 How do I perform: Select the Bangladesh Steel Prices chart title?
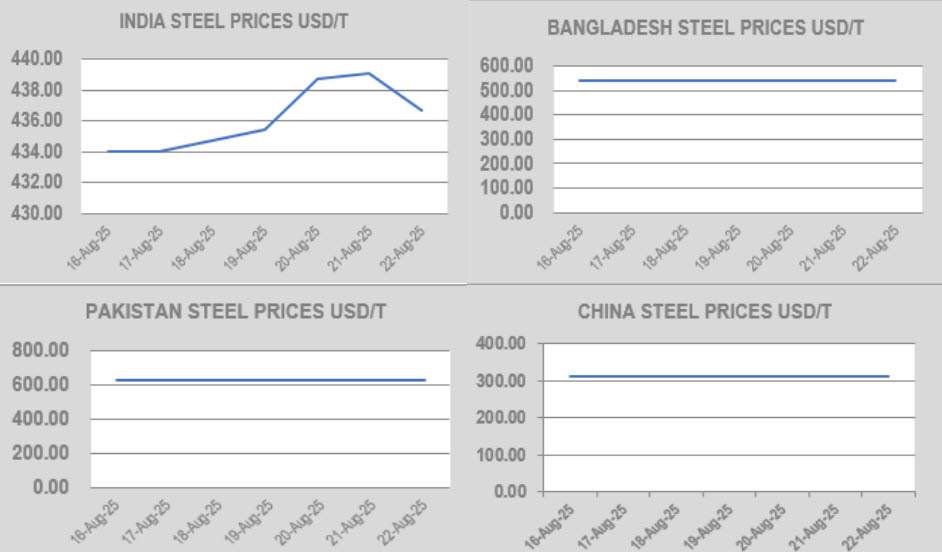pos(705,28)
